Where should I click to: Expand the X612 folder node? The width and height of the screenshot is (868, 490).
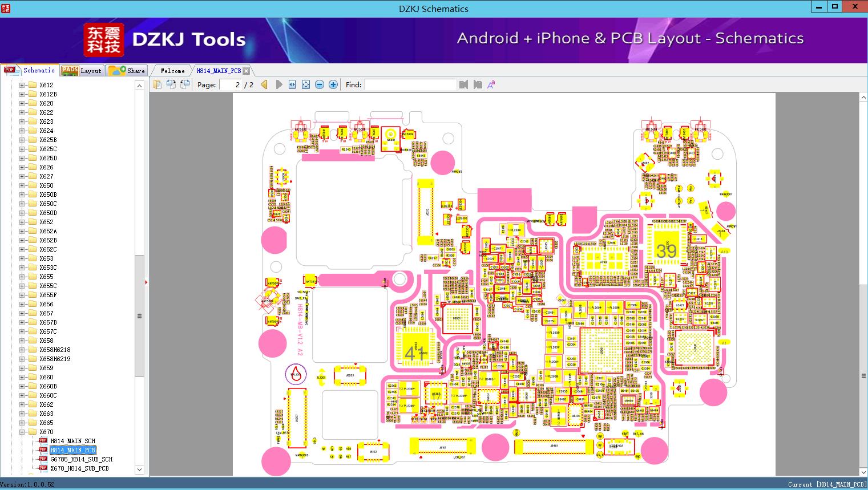[22, 85]
